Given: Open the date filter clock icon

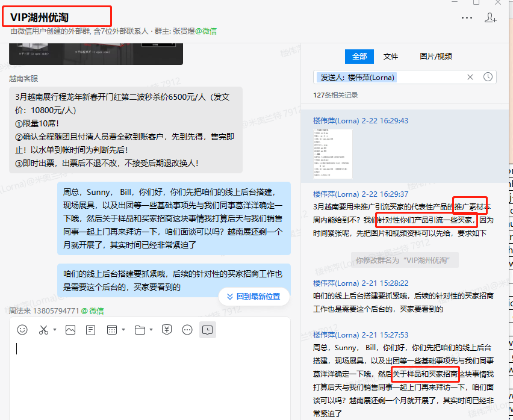Looking at the screenshot, I should (x=488, y=77).
